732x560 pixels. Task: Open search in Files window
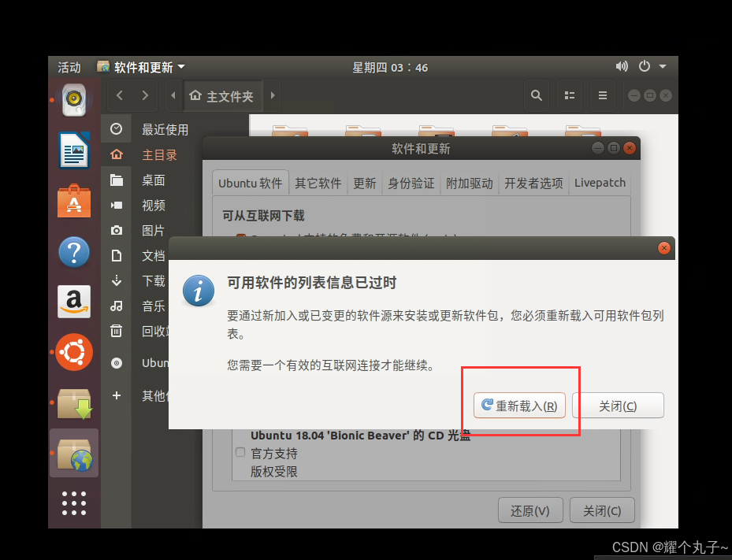(x=537, y=95)
